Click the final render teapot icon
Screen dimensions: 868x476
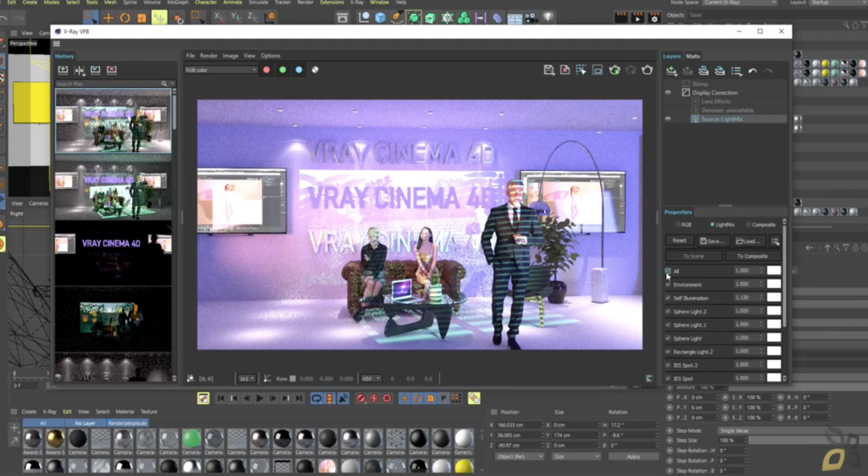point(647,70)
